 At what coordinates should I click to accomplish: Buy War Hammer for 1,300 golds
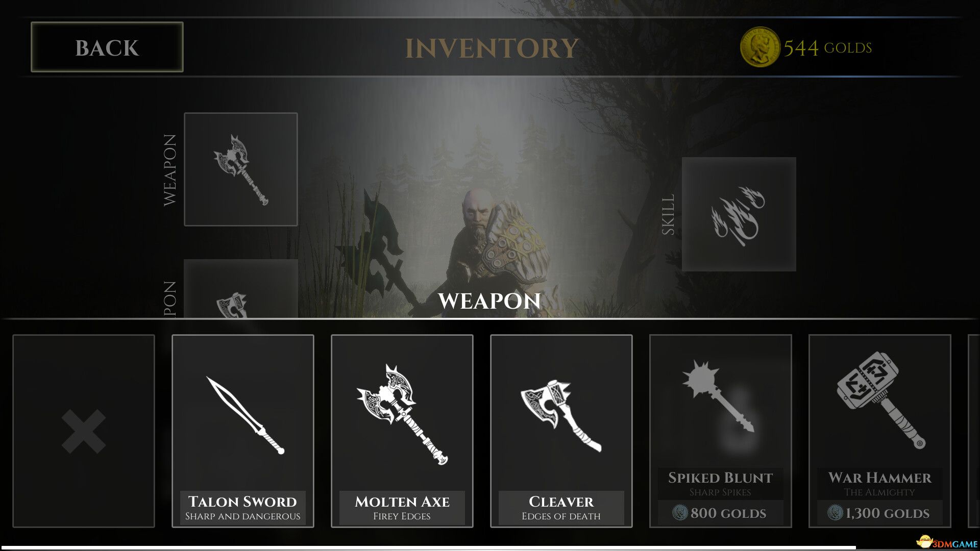click(879, 513)
